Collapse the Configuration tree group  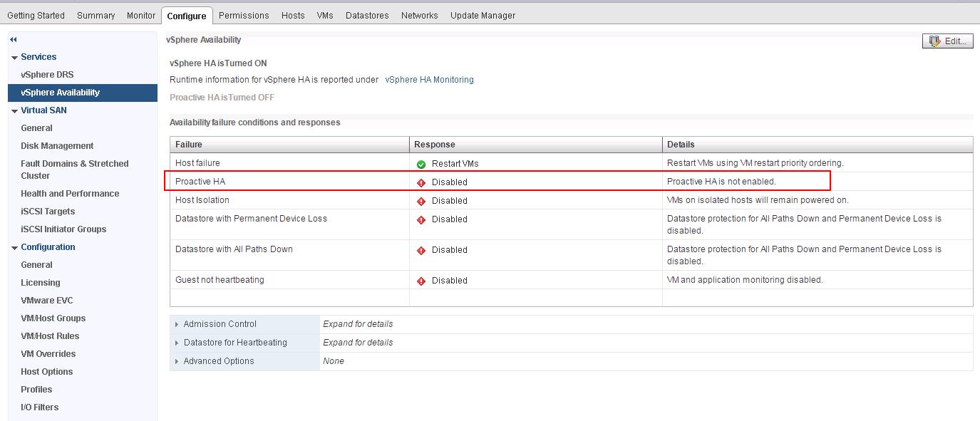point(14,248)
